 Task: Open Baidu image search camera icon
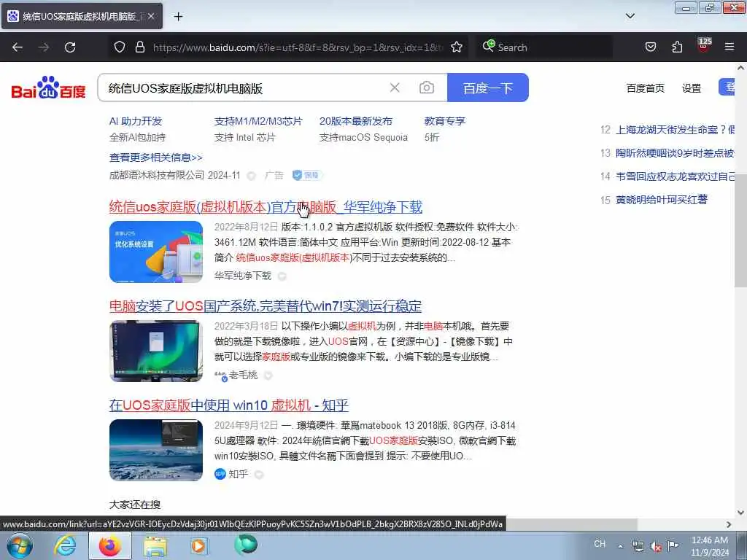(x=426, y=87)
